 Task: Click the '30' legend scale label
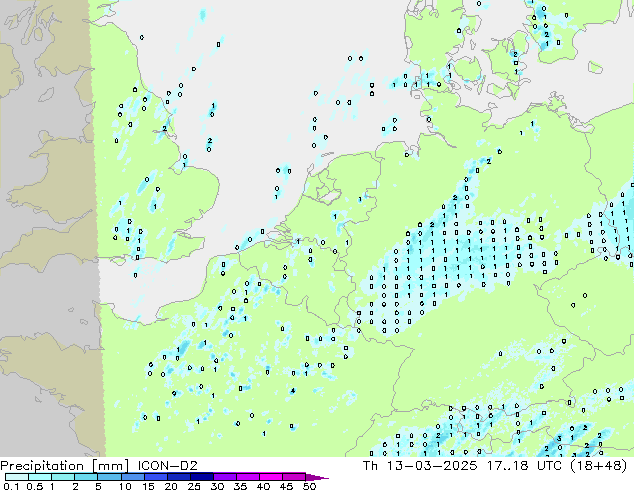[x=217, y=486]
